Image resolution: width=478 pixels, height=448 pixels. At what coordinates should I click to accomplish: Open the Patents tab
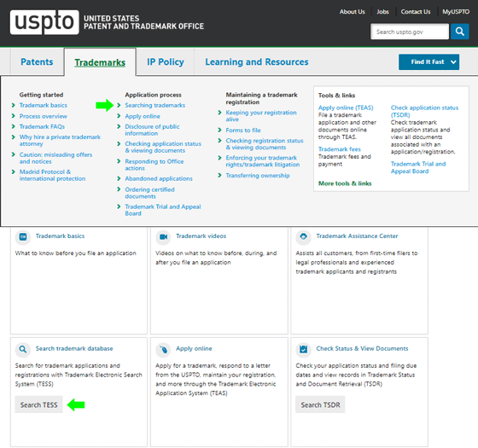pos(37,61)
